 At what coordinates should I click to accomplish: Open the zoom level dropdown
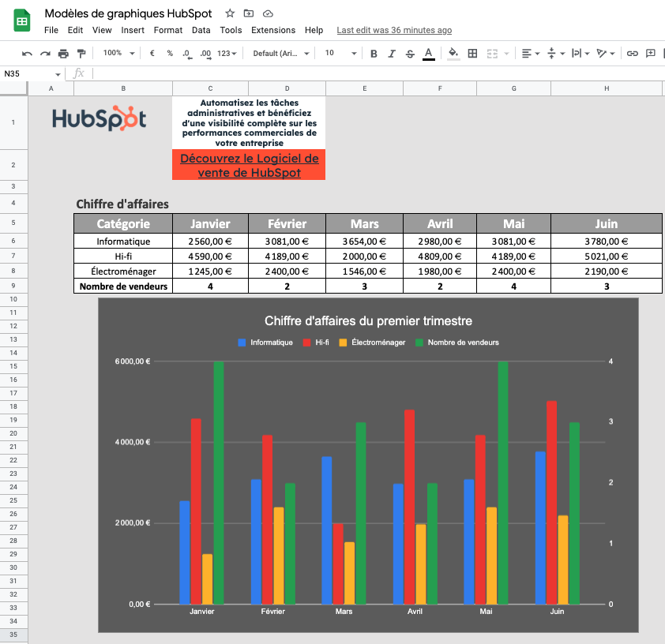click(118, 53)
